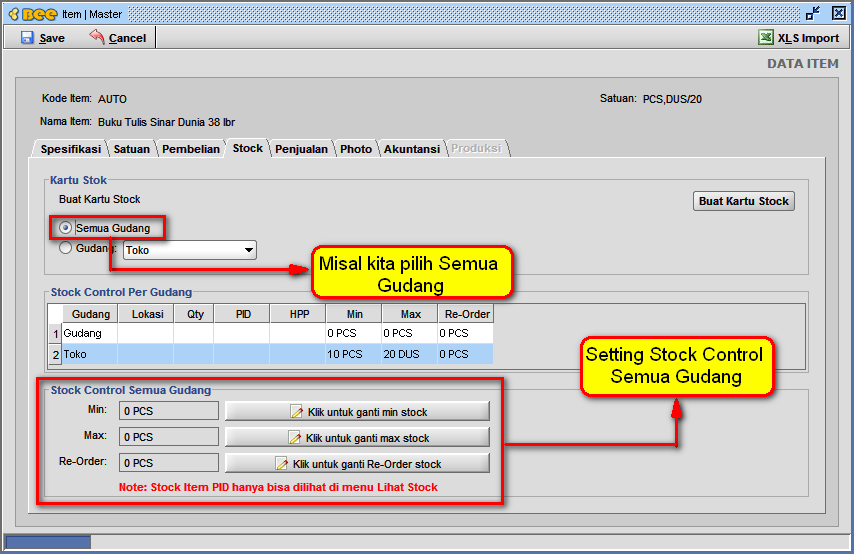Click pencil icon on ganti min stock button
This screenshot has height=554, width=854.
296,412
